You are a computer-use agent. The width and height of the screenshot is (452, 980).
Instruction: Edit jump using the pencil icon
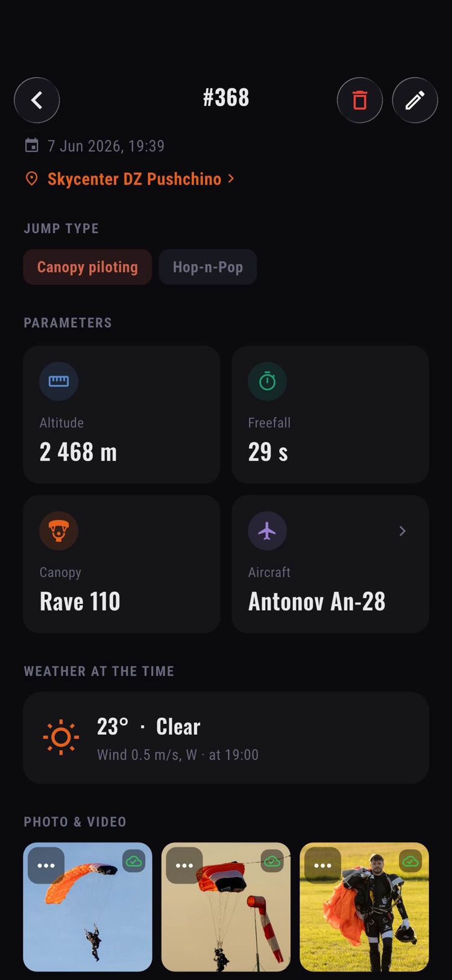[x=415, y=100]
